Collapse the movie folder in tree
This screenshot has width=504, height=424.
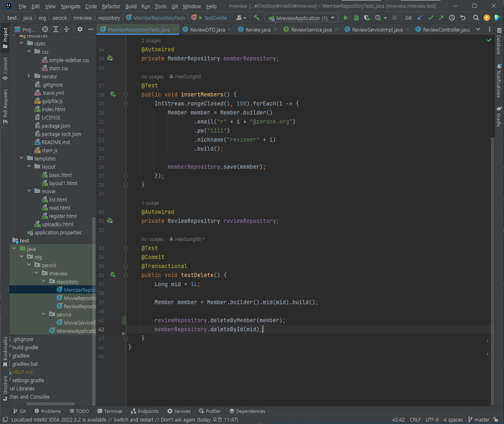pyautogui.click(x=29, y=191)
